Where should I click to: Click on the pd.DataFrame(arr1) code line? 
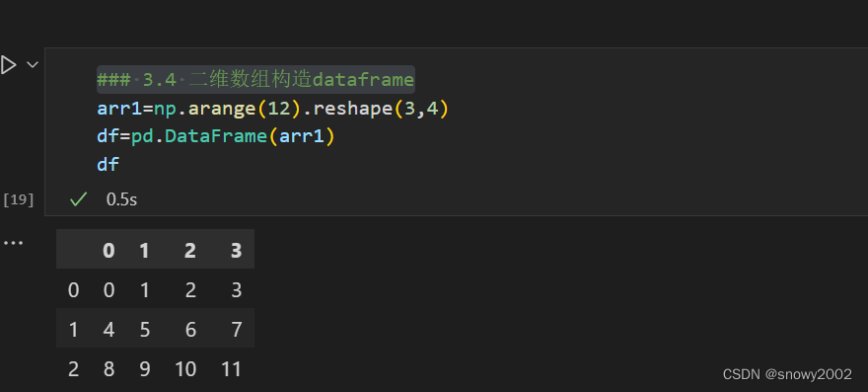click(x=216, y=136)
